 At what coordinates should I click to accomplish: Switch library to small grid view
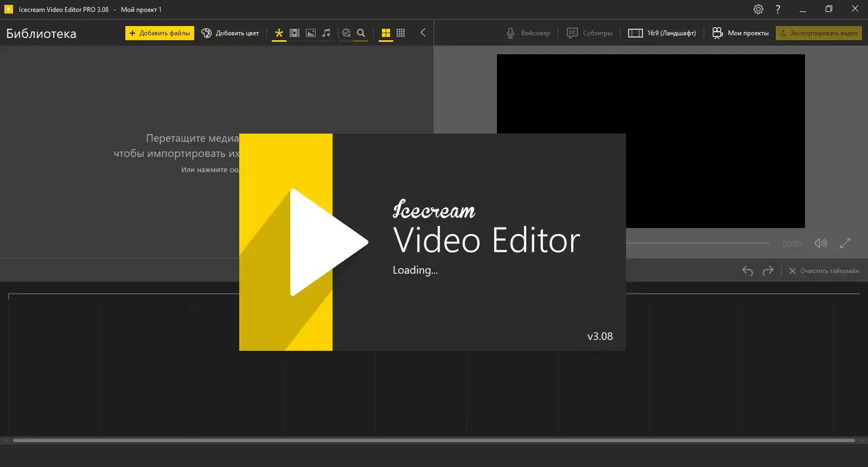point(401,33)
